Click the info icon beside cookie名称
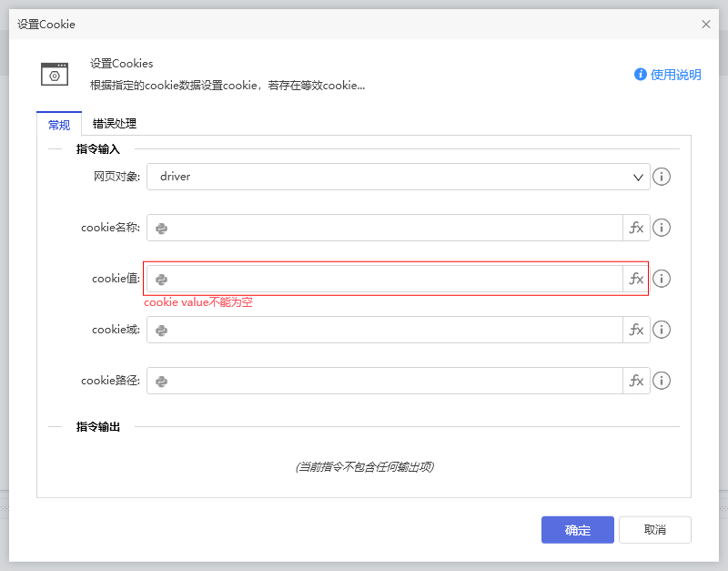The width and height of the screenshot is (728, 571). [x=662, y=228]
